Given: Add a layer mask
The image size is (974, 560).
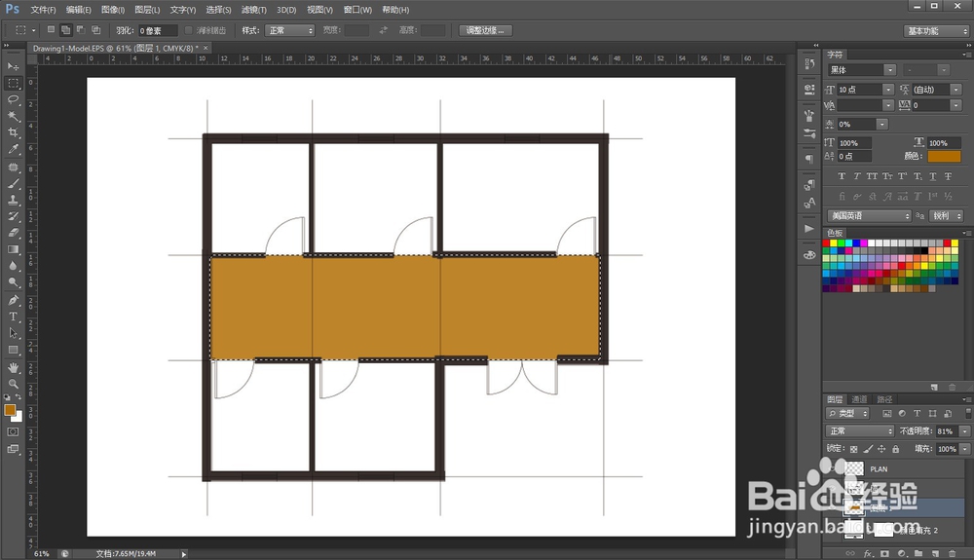Looking at the screenshot, I should (884, 553).
